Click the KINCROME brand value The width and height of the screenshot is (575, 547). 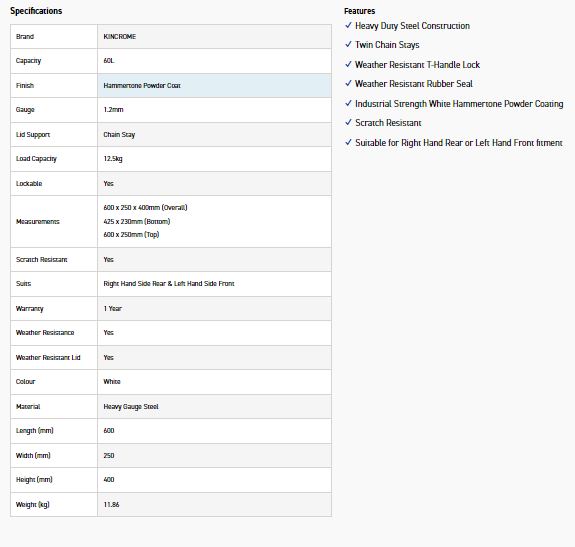click(x=120, y=37)
